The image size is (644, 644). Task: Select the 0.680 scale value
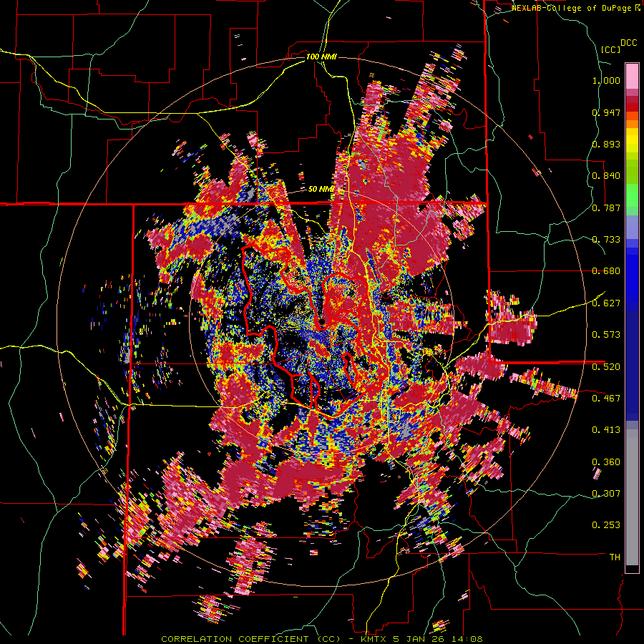click(606, 271)
